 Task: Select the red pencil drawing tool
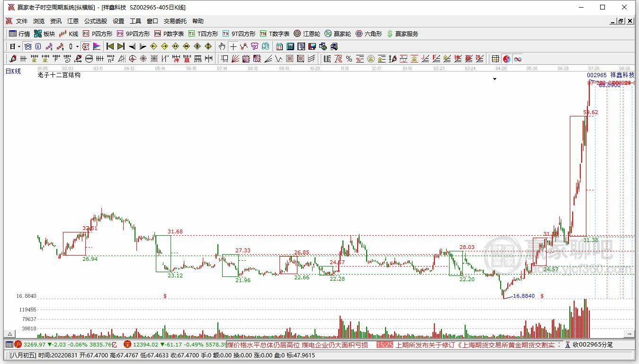pyautogui.click(x=12, y=59)
